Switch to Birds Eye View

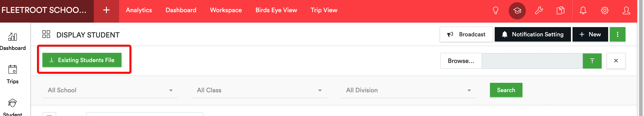(x=276, y=10)
